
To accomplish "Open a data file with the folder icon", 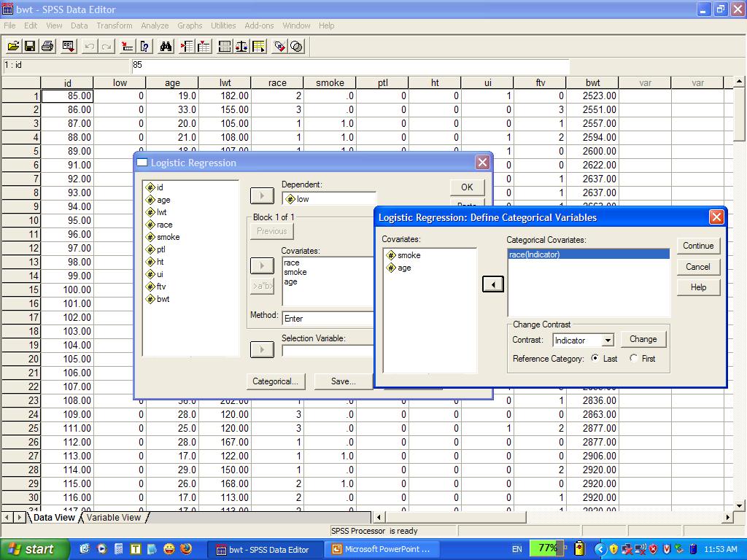I will [13, 46].
